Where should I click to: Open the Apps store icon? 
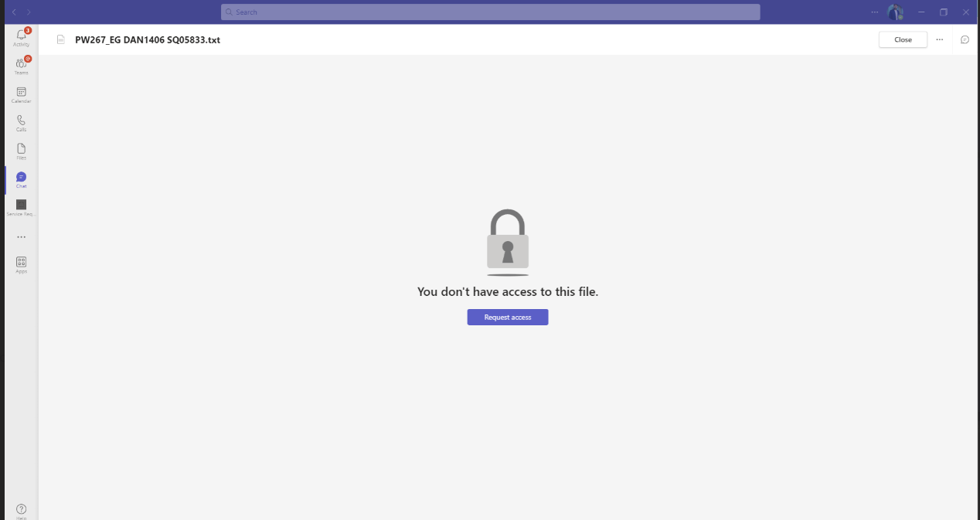pyautogui.click(x=21, y=264)
